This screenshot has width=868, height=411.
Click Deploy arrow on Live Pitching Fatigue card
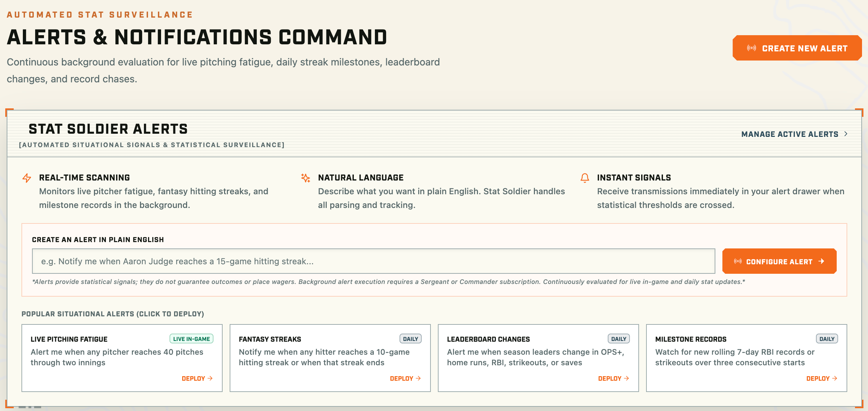[210, 379]
